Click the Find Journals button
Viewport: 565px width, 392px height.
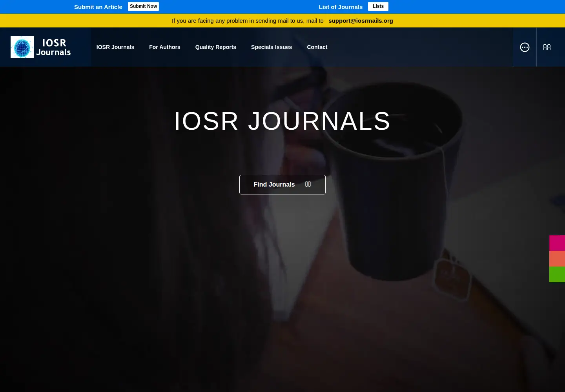[282, 185]
